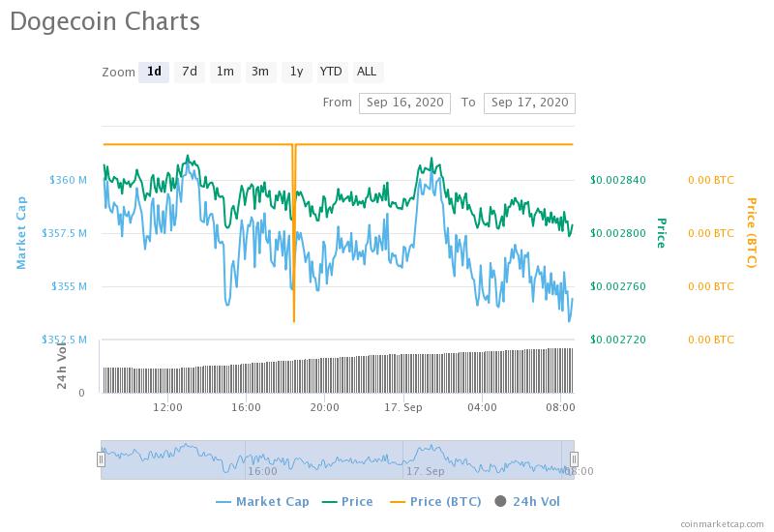Click the $0.002760 price axis label
774x532 pixels.
pyautogui.click(x=618, y=286)
